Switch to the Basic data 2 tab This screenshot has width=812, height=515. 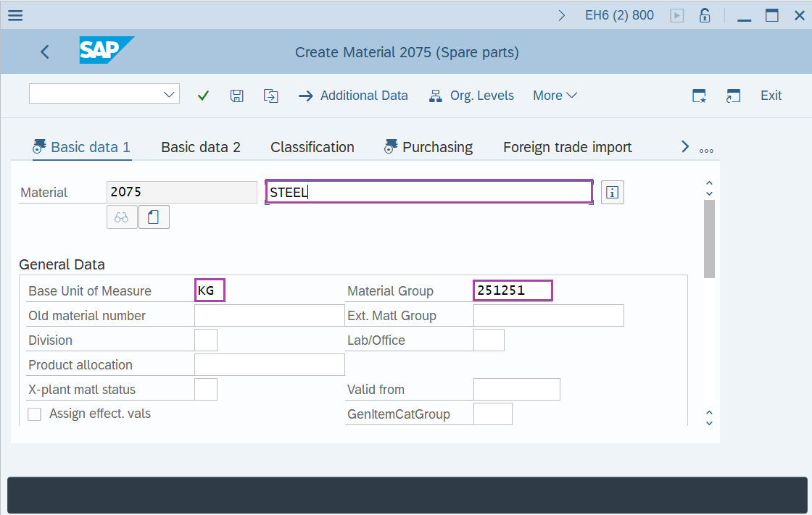tap(200, 147)
